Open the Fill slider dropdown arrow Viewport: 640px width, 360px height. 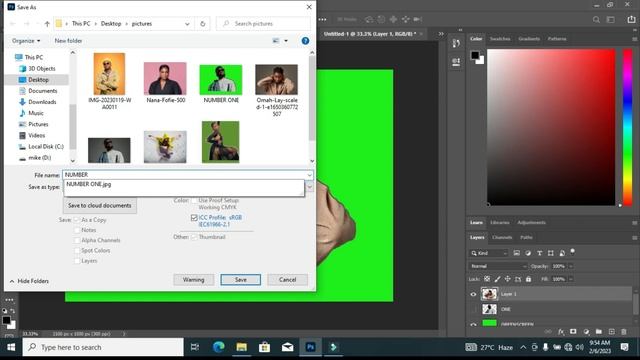pos(571,279)
